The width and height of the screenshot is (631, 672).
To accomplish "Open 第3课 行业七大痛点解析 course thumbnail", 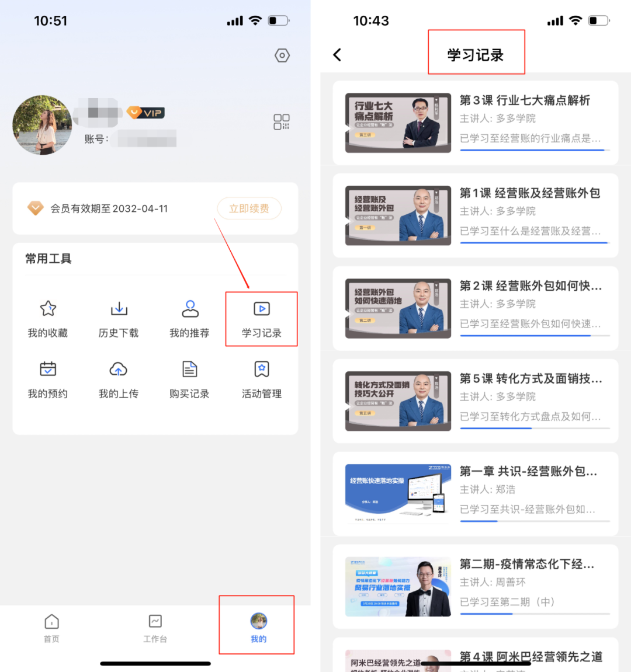I will click(x=398, y=123).
